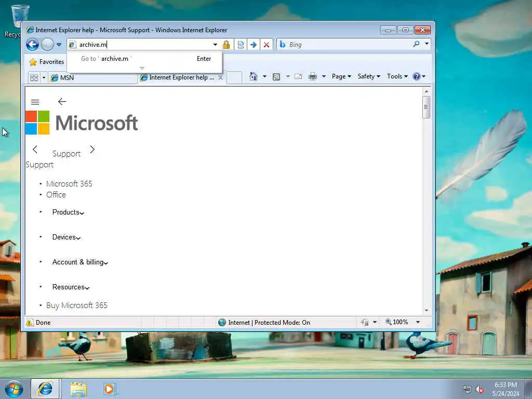532x399 pixels.
Task: Open the Favorites button
Action: 47,62
